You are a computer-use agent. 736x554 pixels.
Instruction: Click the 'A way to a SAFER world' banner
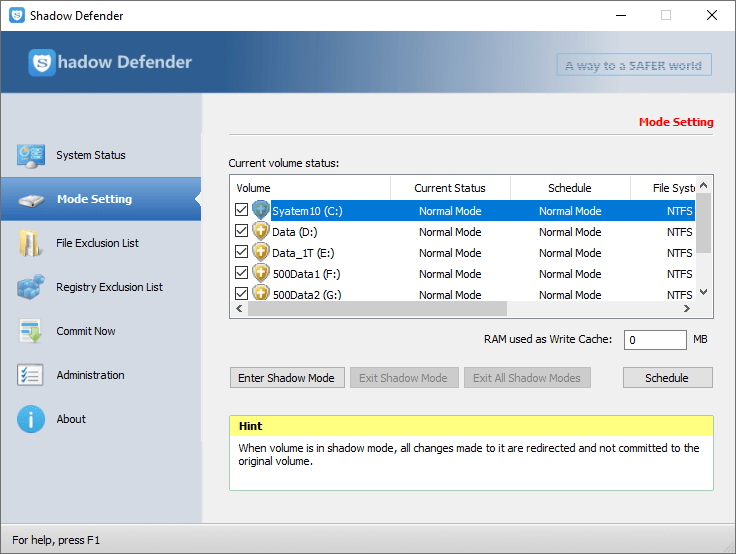(634, 65)
